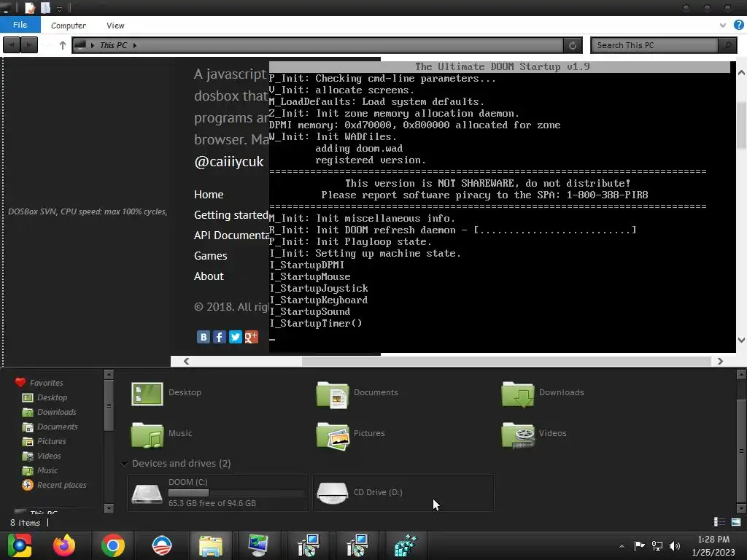Open the Computer ribbon tab

69,26
